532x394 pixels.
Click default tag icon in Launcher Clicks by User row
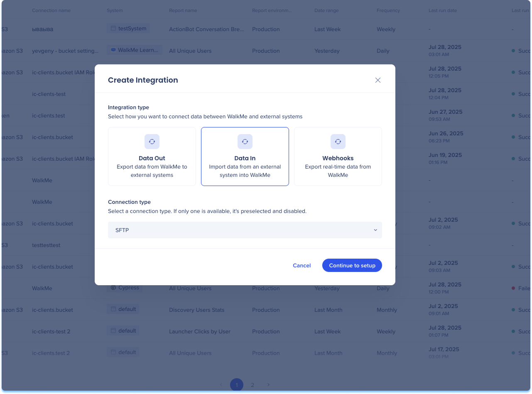point(113,331)
